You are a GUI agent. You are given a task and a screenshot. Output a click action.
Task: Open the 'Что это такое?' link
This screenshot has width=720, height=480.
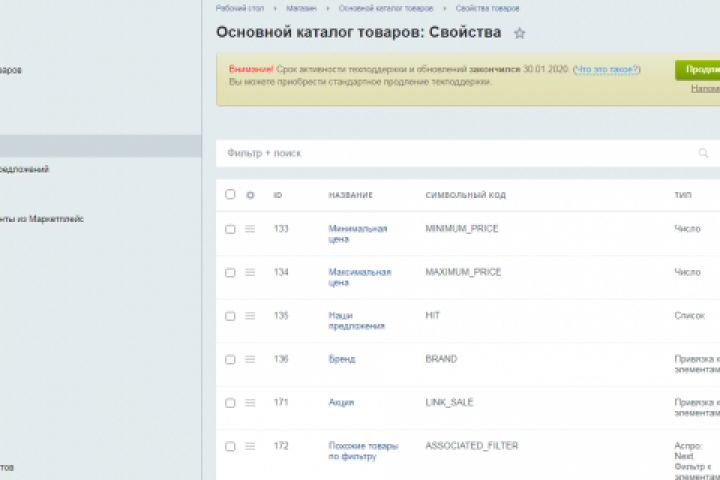pyautogui.click(x=605, y=69)
